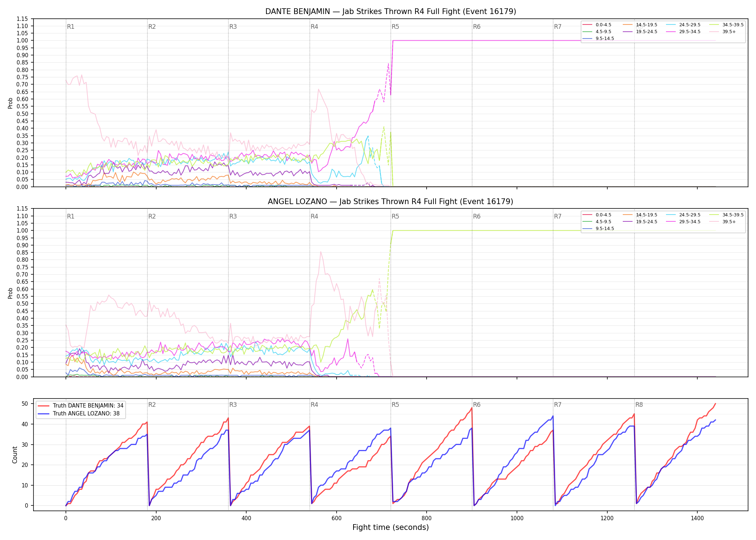Click the R6 round marker in the Count chart
This screenshot has width=756, height=540.
point(477,405)
